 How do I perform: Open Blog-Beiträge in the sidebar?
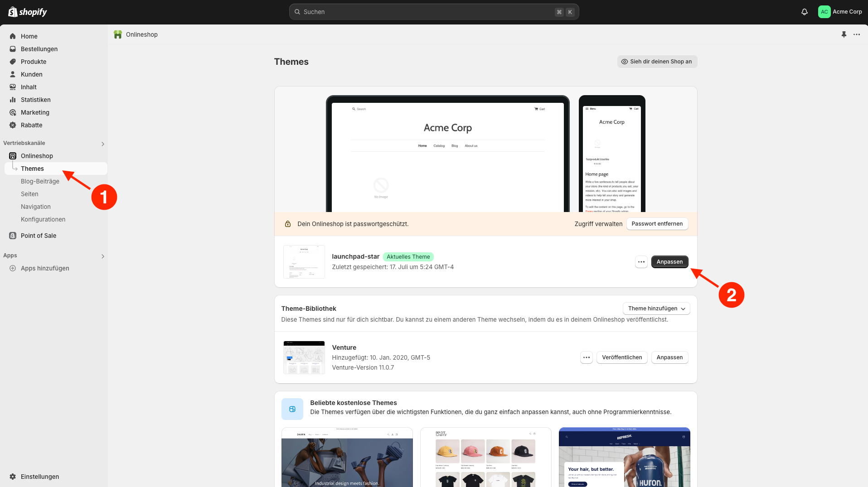click(x=40, y=181)
